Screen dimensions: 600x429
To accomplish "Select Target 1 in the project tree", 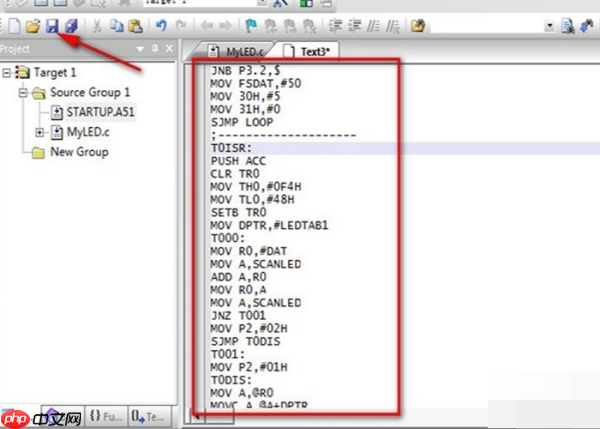I will pyautogui.click(x=55, y=72).
